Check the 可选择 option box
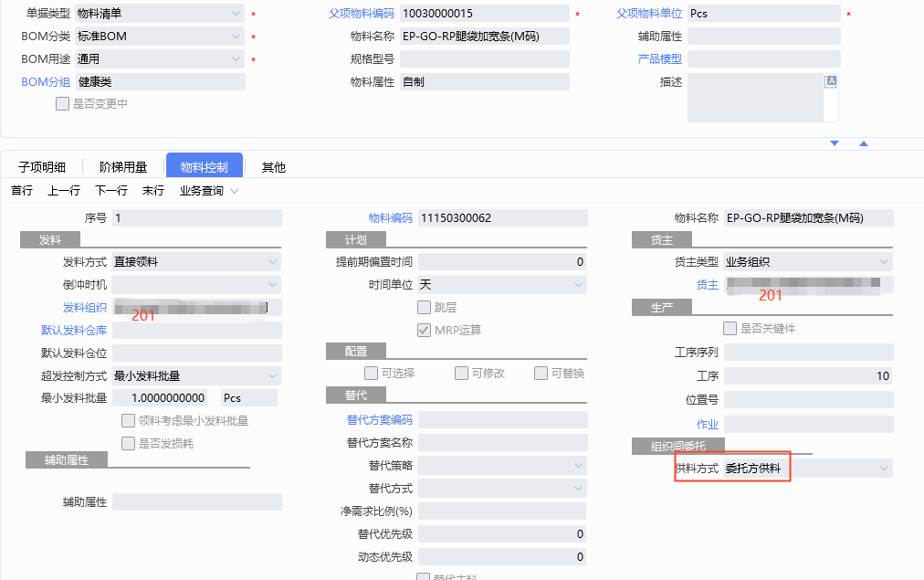This screenshot has height=580, width=924. [x=371, y=374]
